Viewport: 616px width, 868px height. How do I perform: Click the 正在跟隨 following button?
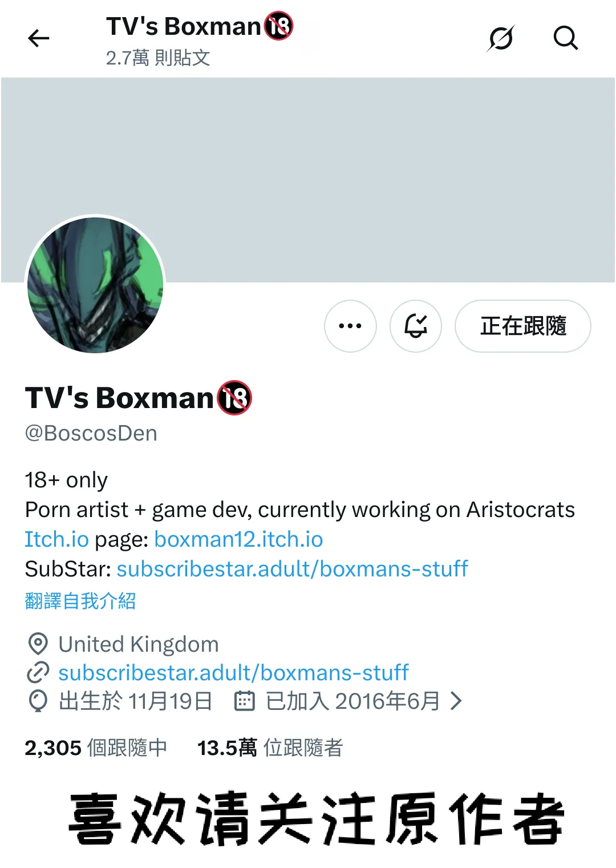click(x=522, y=326)
